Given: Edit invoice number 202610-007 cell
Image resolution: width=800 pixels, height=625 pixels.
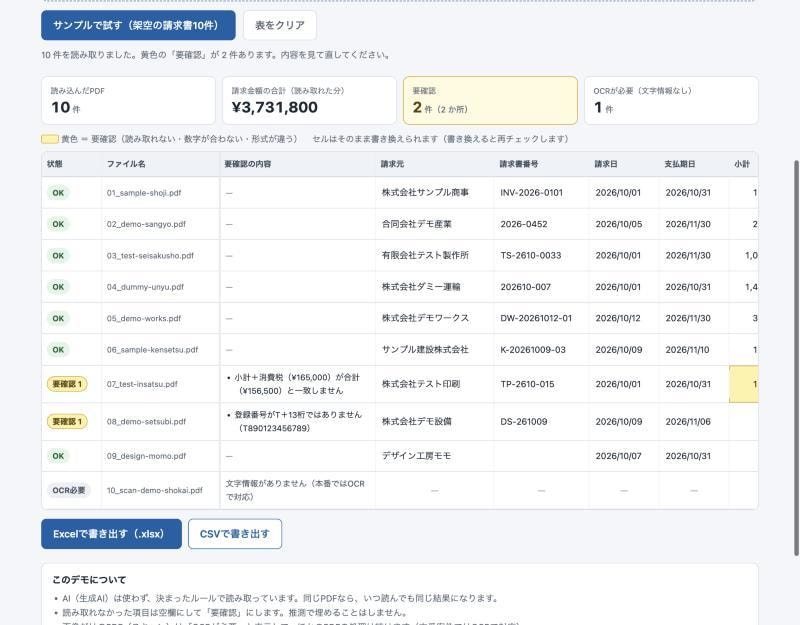Looking at the screenshot, I should click(x=541, y=287).
